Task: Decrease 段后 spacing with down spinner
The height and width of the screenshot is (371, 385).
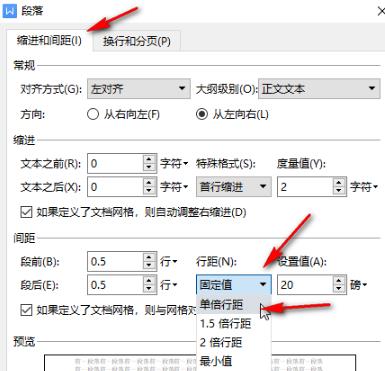Action: pyautogui.click(x=149, y=289)
